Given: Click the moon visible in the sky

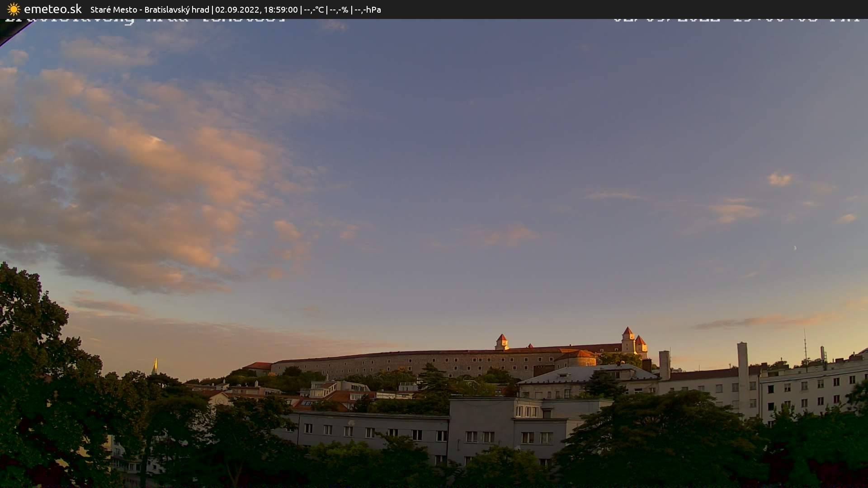Looking at the screenshot, I should coord(794,248).
